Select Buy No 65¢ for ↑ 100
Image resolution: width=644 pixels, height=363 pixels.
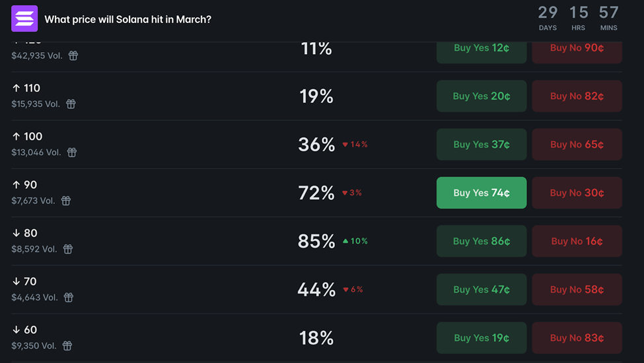tap(577, 145)
